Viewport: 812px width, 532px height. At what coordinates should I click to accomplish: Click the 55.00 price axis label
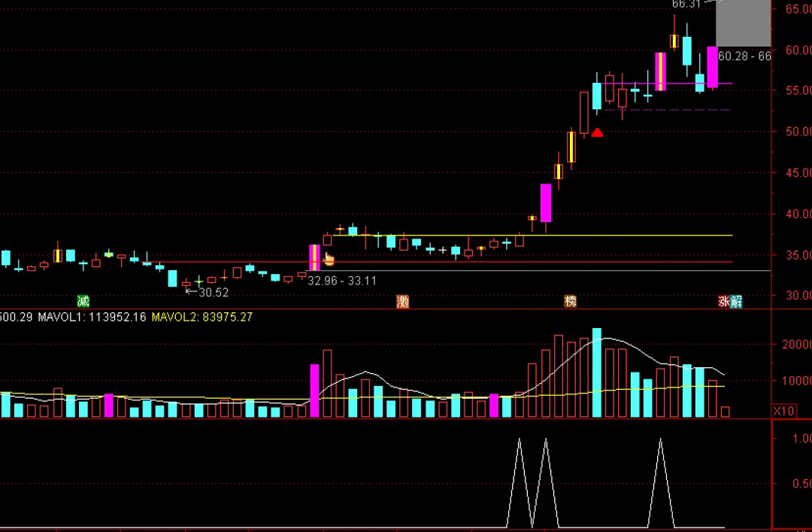tap(798, 91)
